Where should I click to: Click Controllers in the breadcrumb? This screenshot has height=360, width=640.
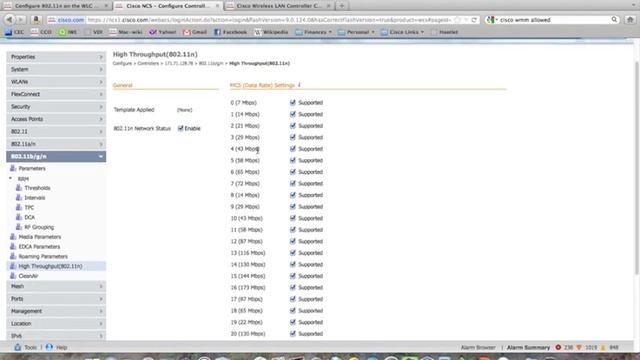tap(148, 63)
